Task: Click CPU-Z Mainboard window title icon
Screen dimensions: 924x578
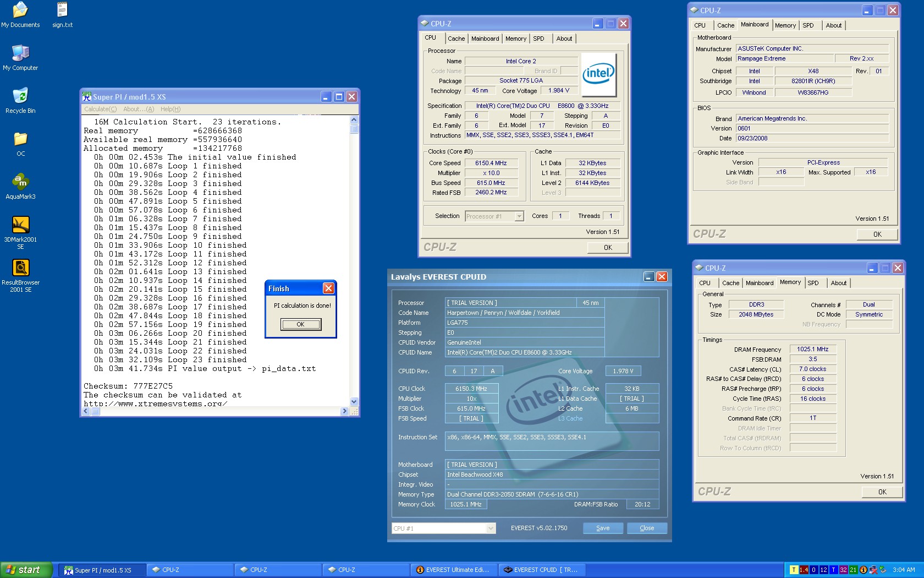Action: coord(694,10)
